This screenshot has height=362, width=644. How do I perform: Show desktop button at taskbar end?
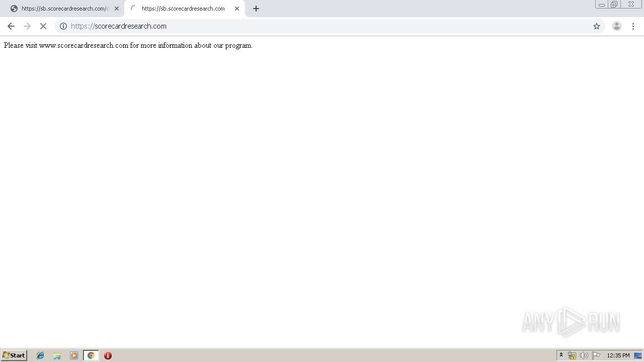[638, 355]
